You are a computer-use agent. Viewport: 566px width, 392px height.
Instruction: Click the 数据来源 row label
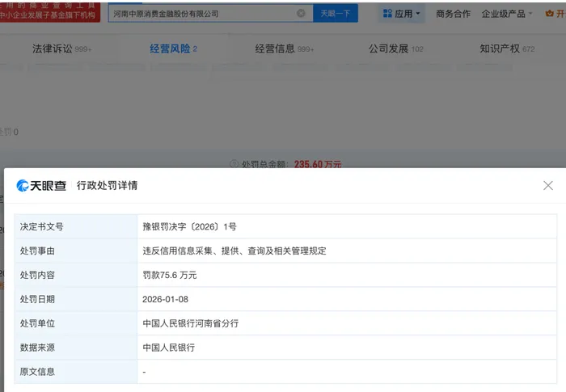[37, 348]
